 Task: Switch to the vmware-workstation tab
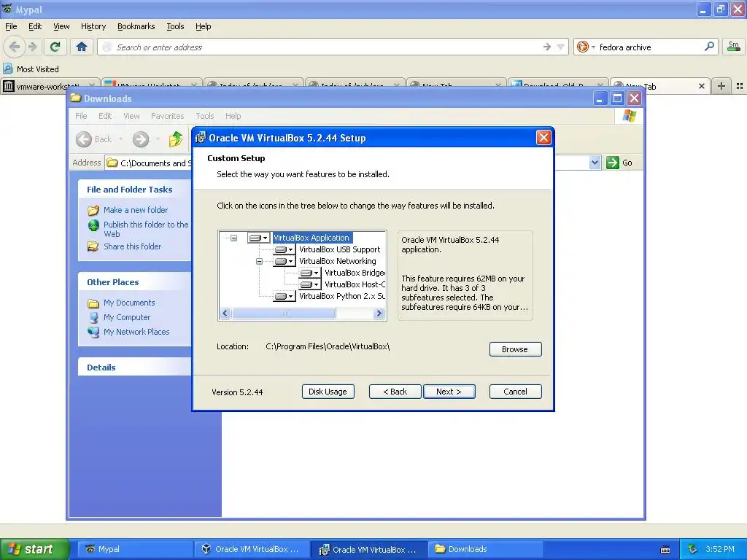(50, 86)
